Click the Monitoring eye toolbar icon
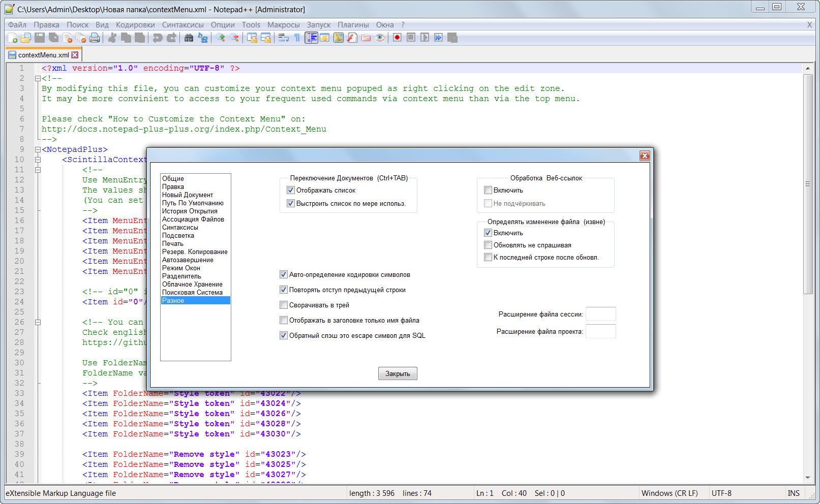Image resolution: width=820 pixels, height=504 pixels. (x=380, y=38)
